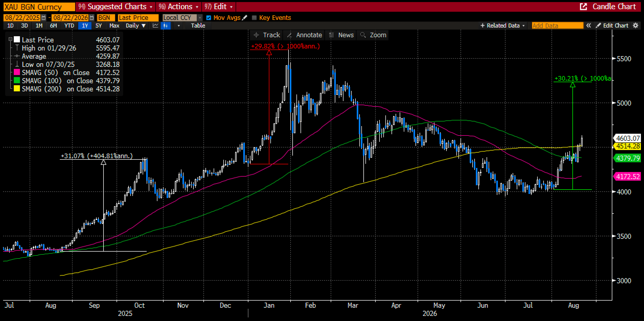Screen dimensions: 644x321
Task: Open chart settings gear icon
Action: [636, 26]
